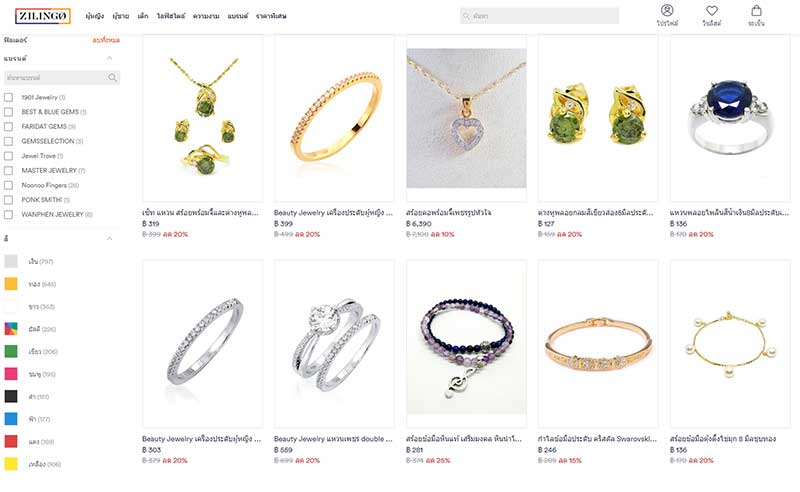Open the first top navigation category menu
Image resolution: width=800 pixels, height=492 pixels.
(x=94, y=16)
